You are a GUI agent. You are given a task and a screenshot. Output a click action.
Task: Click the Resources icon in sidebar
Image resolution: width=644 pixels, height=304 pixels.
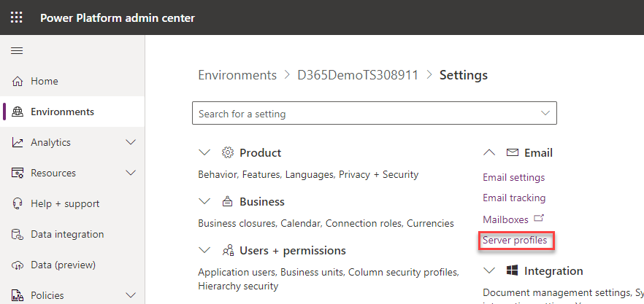point(18,173)
